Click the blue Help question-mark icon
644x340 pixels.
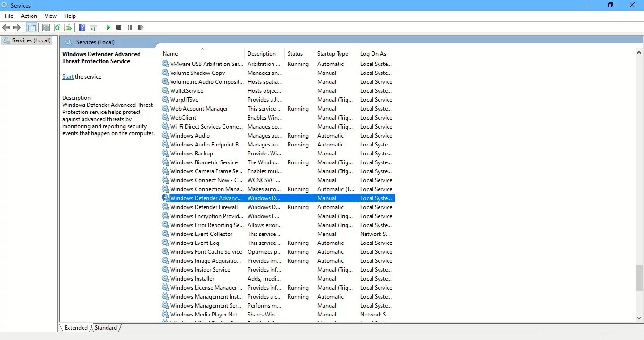83,27
